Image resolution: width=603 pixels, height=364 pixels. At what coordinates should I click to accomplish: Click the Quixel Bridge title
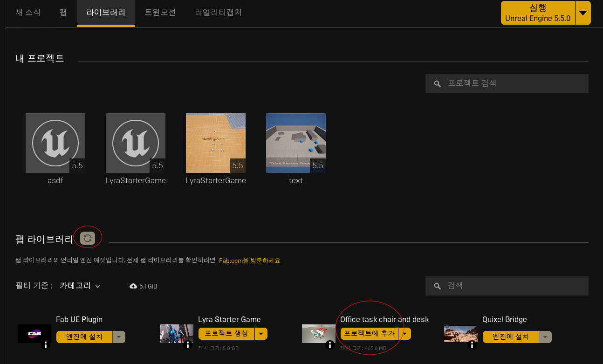coord(505,319)
